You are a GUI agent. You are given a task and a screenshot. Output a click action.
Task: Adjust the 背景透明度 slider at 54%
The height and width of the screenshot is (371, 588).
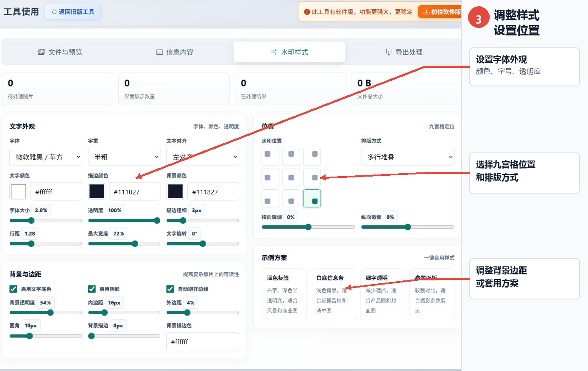(x=46, y=313)
